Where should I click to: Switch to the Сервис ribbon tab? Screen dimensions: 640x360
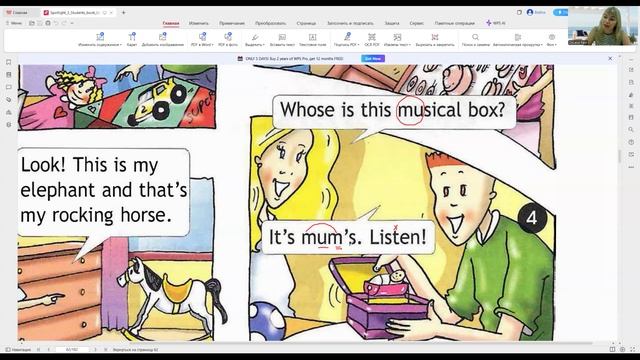pos(417,23)
